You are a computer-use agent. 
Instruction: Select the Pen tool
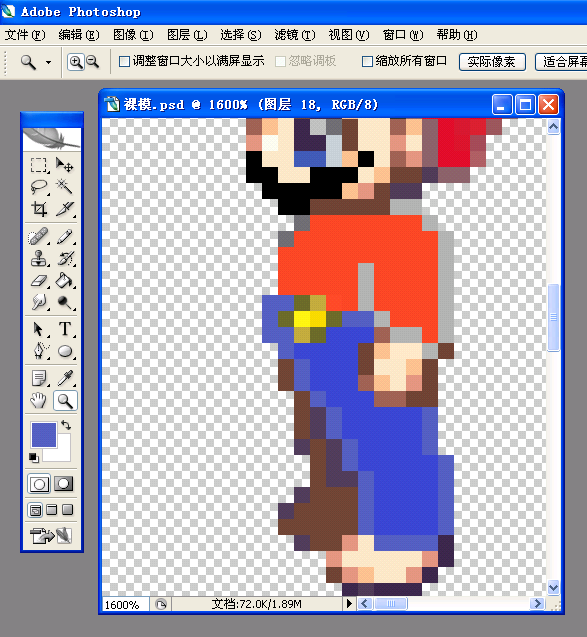click(39, 351)
